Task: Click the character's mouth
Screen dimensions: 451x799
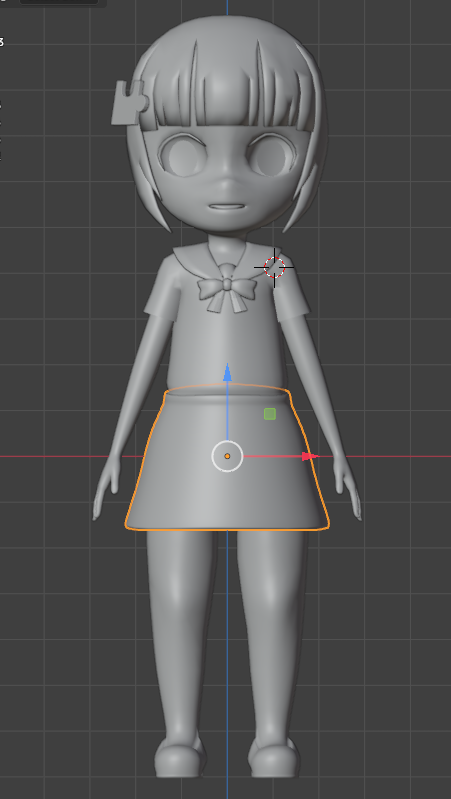Action: click(227, 207)
